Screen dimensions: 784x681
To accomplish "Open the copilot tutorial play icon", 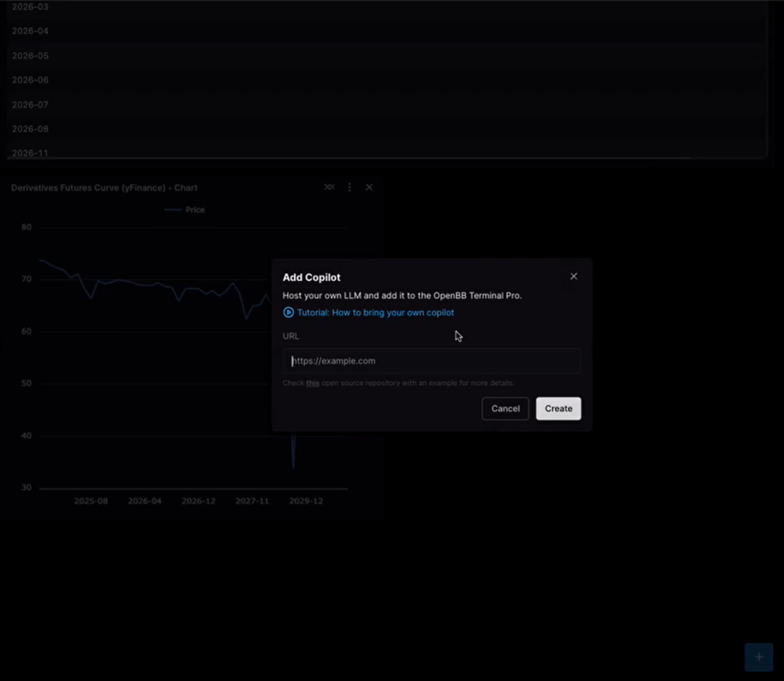I will coord(288,312).
